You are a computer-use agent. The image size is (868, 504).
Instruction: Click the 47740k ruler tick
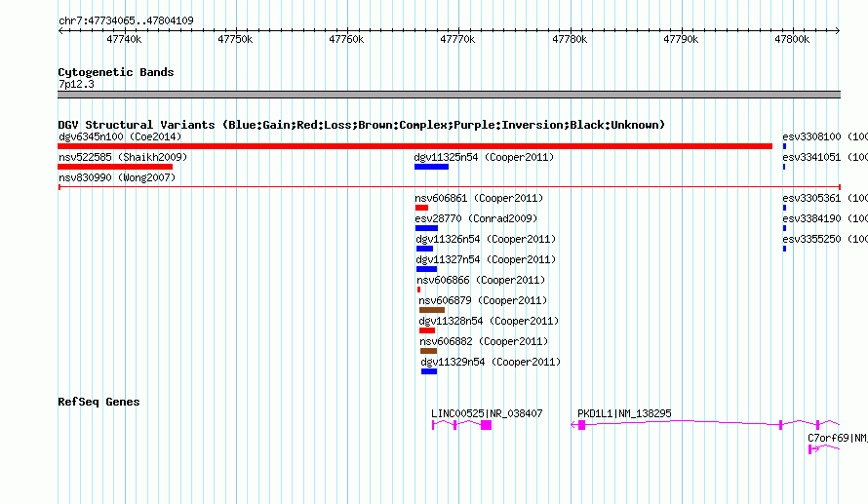coord(124,39)
